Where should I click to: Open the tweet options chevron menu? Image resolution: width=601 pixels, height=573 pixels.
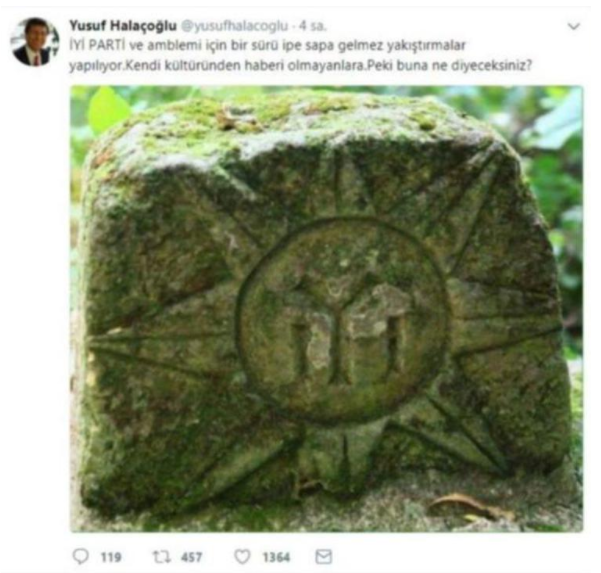573,26
